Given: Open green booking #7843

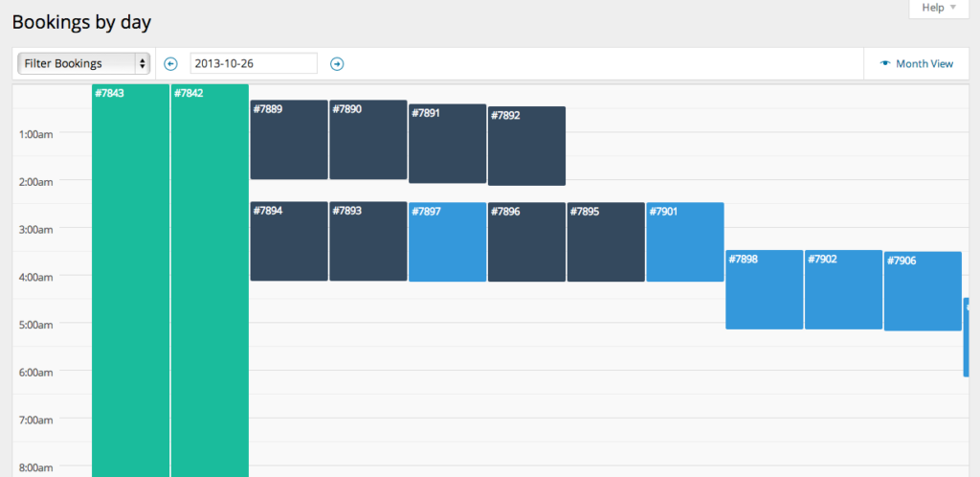Looking at the screenshot, I should (x=130, y=278).
